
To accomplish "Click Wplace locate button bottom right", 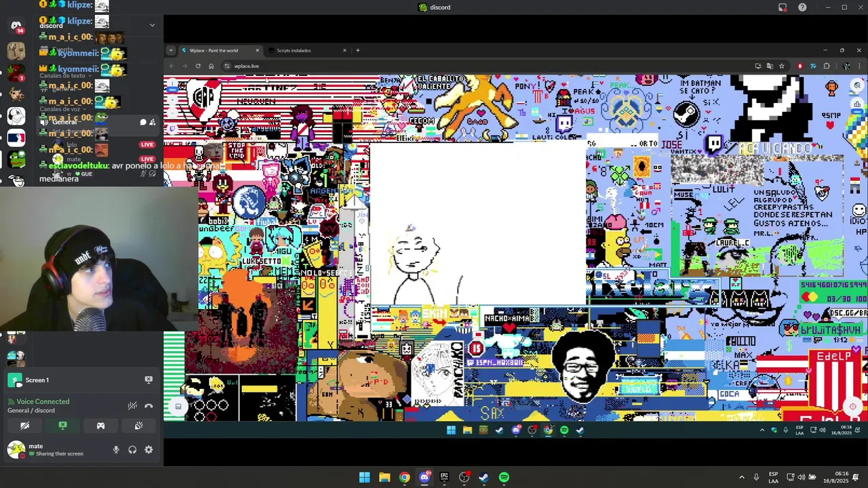I will click(853, 407).
